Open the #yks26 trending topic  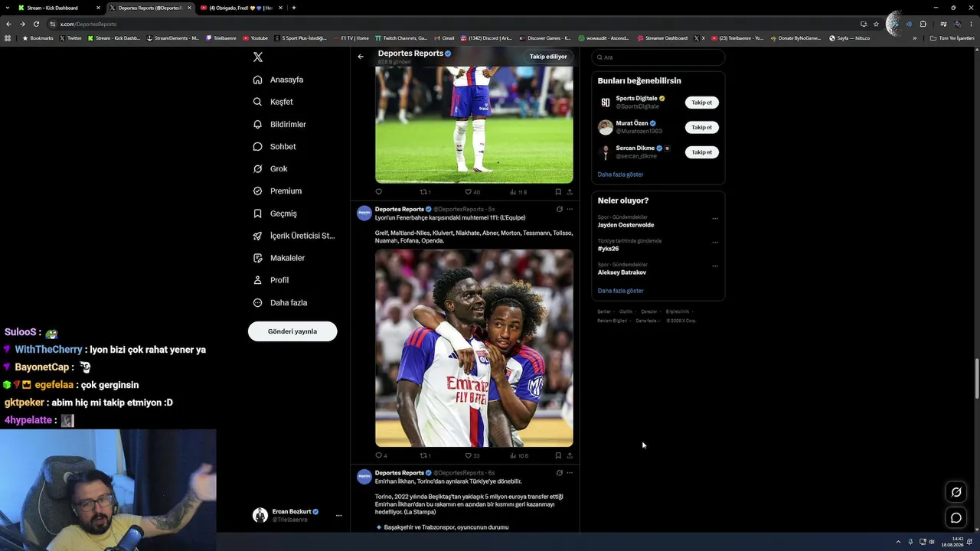[x=608, y=249]
